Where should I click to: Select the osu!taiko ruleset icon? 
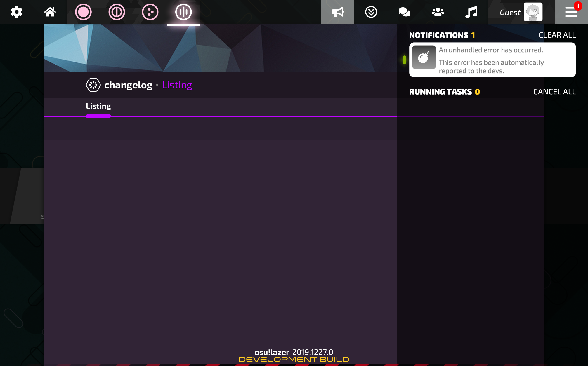(117, 12)
